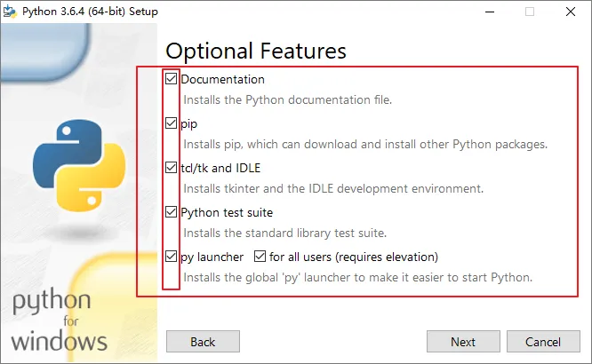This screenshot has width=592, height=364.
Task: Uncheck the Python test suite checkbox
Action: click(172, 212)
